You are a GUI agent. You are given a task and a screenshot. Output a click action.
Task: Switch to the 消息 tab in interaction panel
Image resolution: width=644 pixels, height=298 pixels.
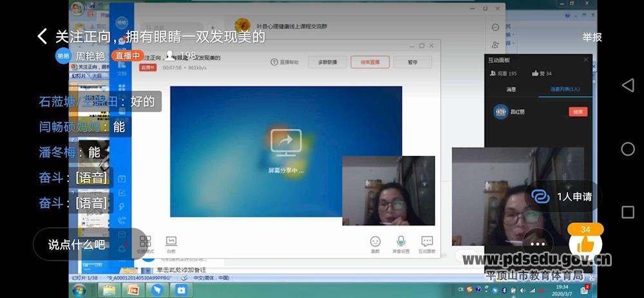click(511, 89)
